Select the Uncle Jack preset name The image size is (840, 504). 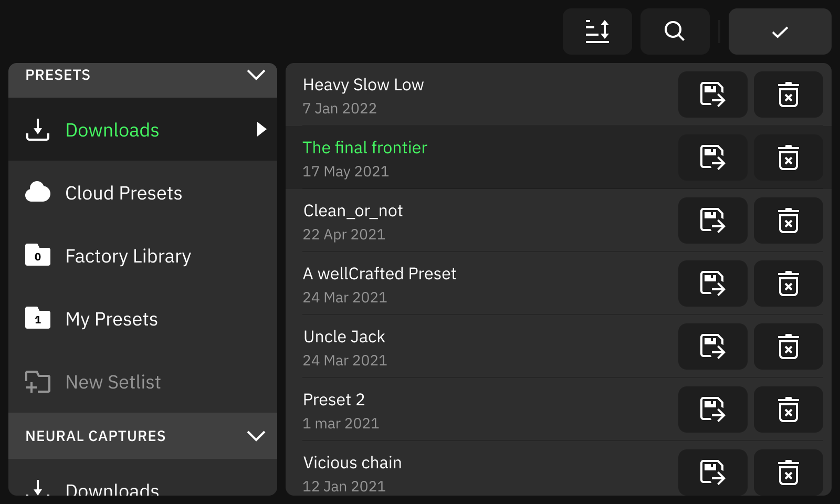point(344,337)
